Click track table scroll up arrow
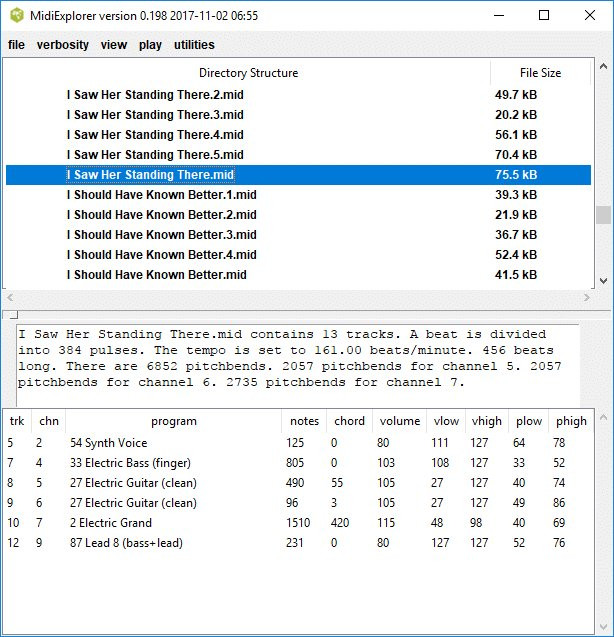614x637 pixels. click(x=603, y=417)
